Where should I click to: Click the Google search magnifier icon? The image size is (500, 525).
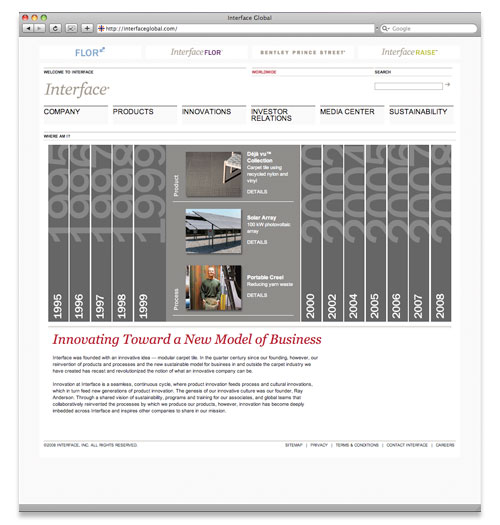tap(385, 28)
